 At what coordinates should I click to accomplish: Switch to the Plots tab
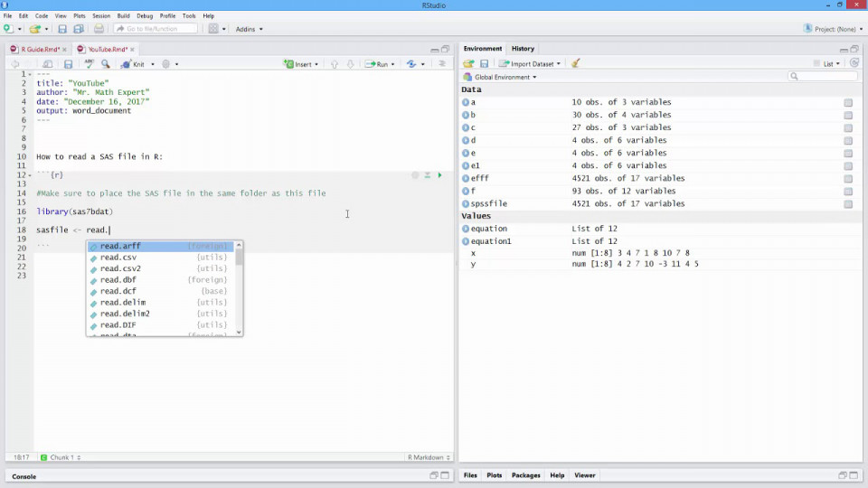[x=495, y=475]
